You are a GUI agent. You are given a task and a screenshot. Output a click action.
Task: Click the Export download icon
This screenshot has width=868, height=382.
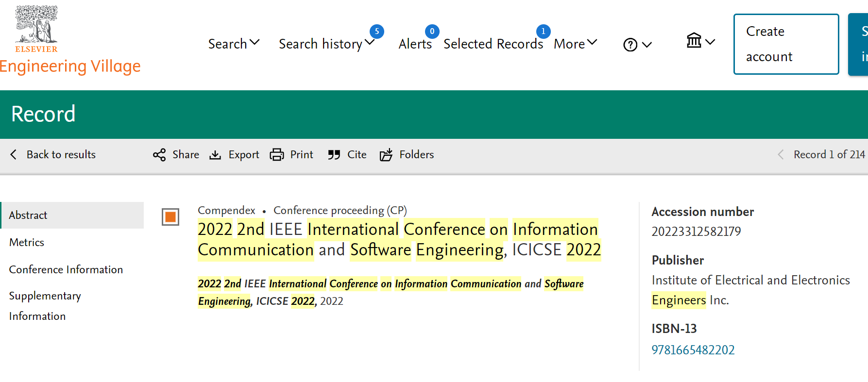click(x=215, y=155)
